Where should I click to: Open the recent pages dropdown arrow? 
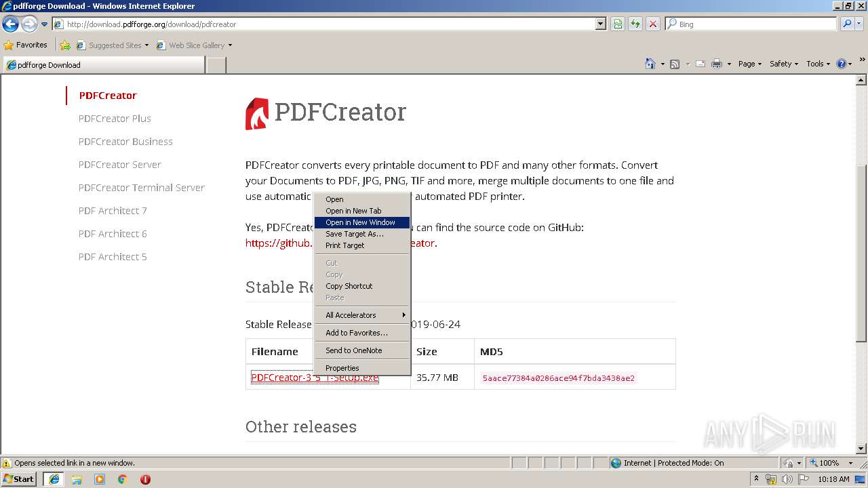pos(45,24)
